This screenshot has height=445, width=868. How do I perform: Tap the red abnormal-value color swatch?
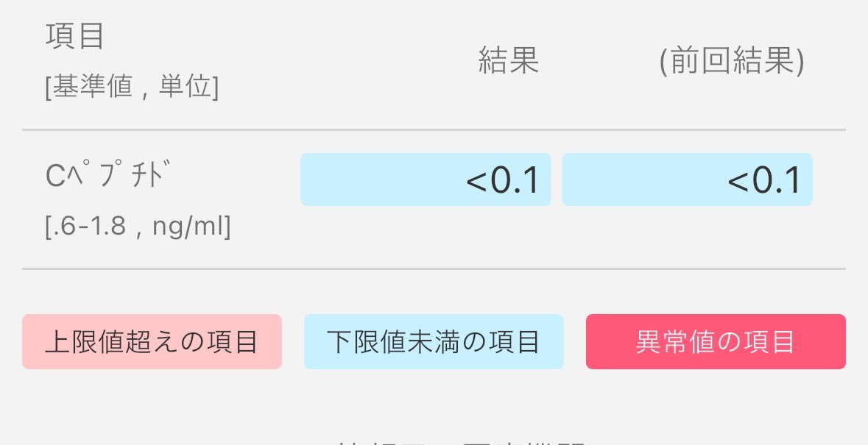pyautogui.click(x=716, y=341)
